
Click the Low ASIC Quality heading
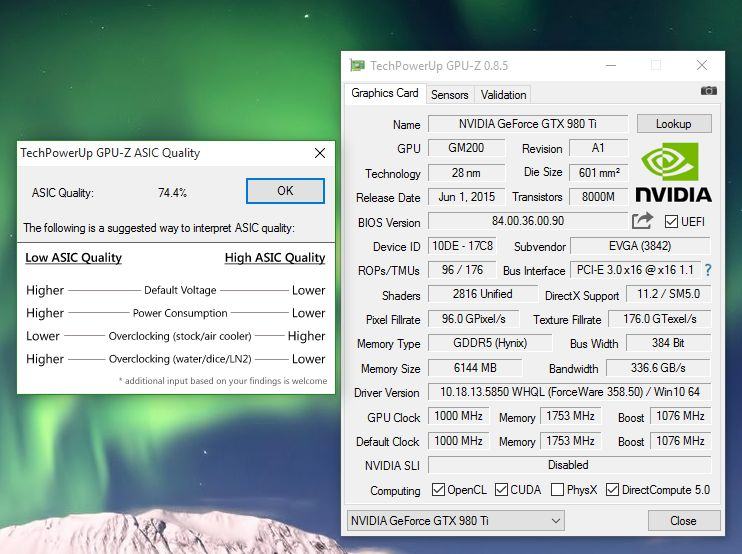tap(73, 258)
